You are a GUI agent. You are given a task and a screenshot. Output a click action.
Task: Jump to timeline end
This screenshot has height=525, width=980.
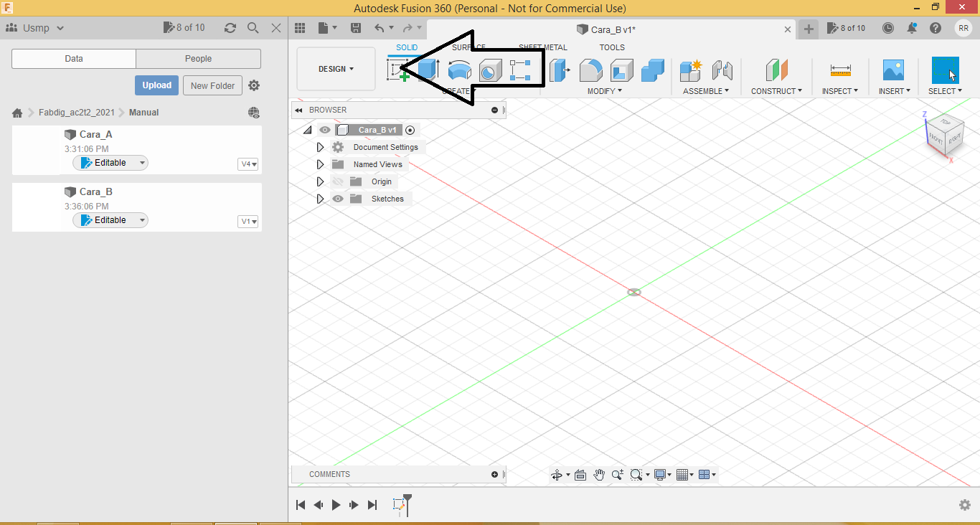pos(372,505)
